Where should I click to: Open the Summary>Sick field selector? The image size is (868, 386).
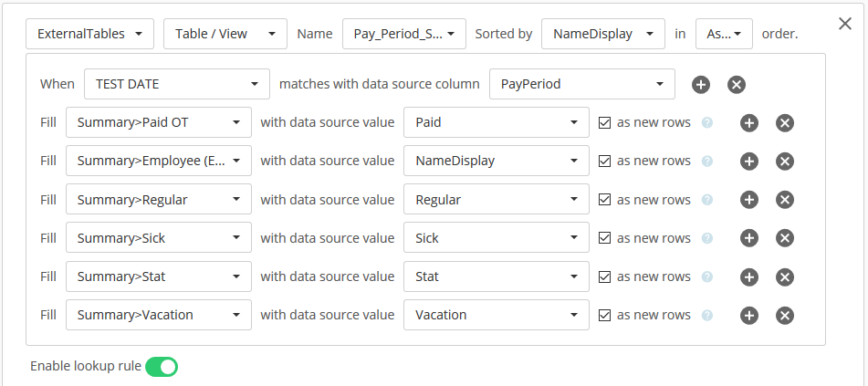(158, 238)
